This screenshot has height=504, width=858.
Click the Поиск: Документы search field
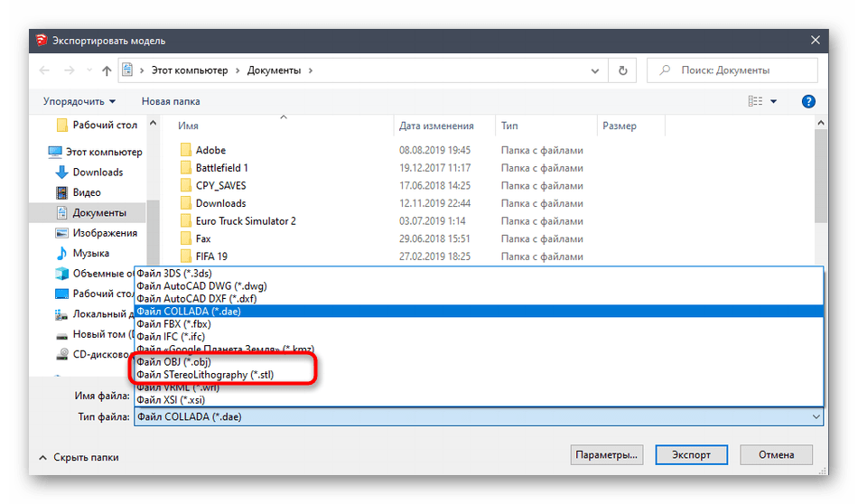click(x=741, y=70)
